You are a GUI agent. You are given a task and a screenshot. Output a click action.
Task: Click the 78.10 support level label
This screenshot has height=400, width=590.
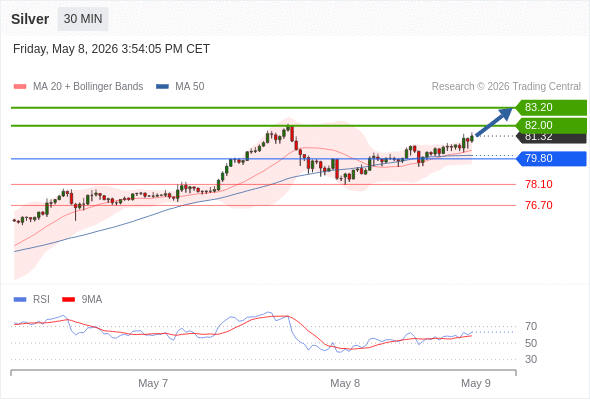[x=539, y=184]
